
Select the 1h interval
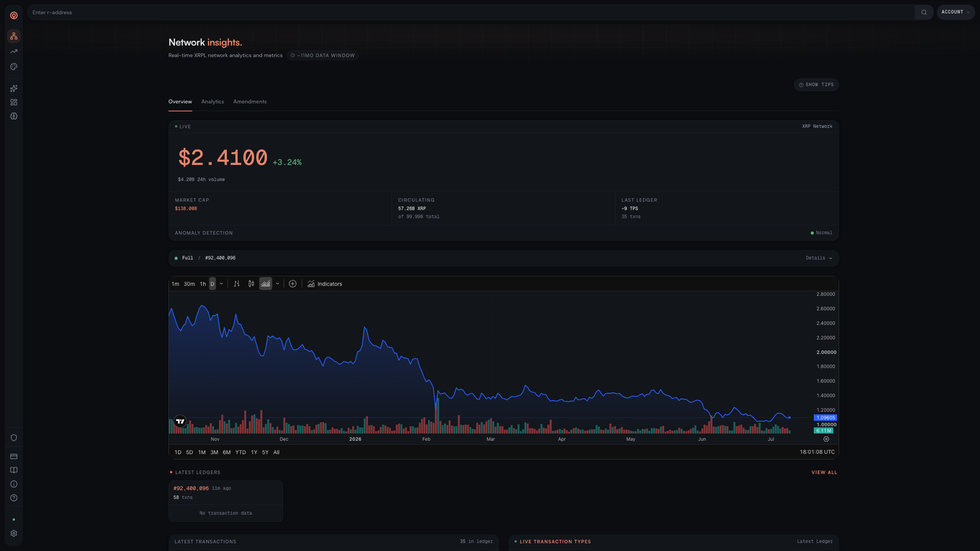[203, 284]
